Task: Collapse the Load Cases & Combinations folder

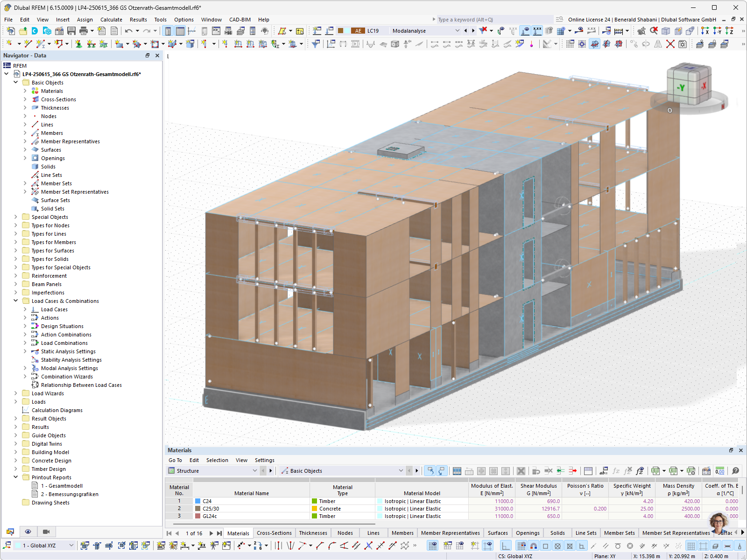Action: pos(16,301)
